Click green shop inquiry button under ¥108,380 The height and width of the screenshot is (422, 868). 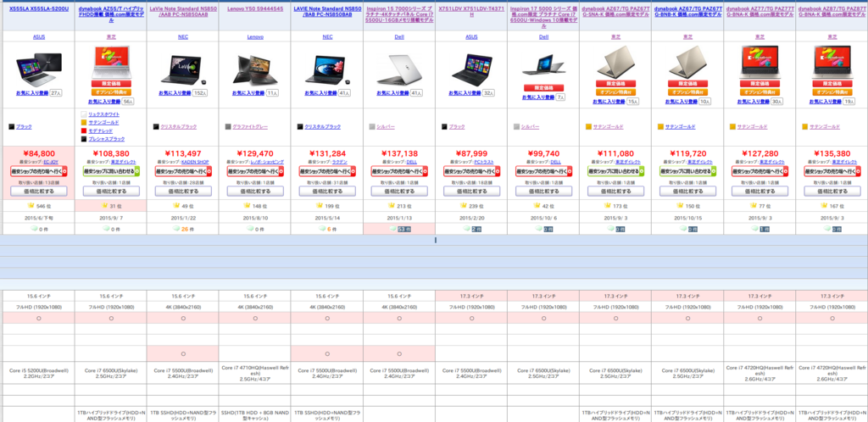111,171
